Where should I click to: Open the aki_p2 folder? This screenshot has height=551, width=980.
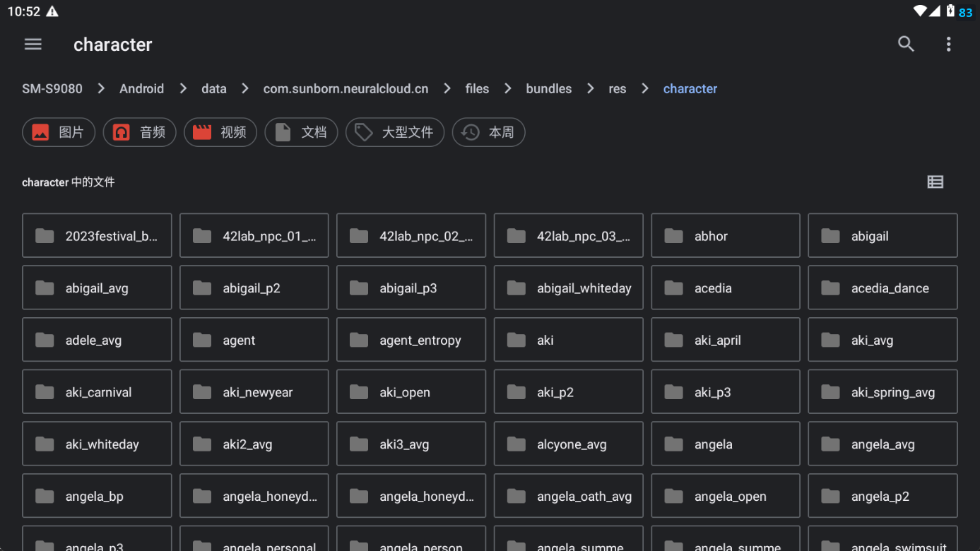click(569, 392)
